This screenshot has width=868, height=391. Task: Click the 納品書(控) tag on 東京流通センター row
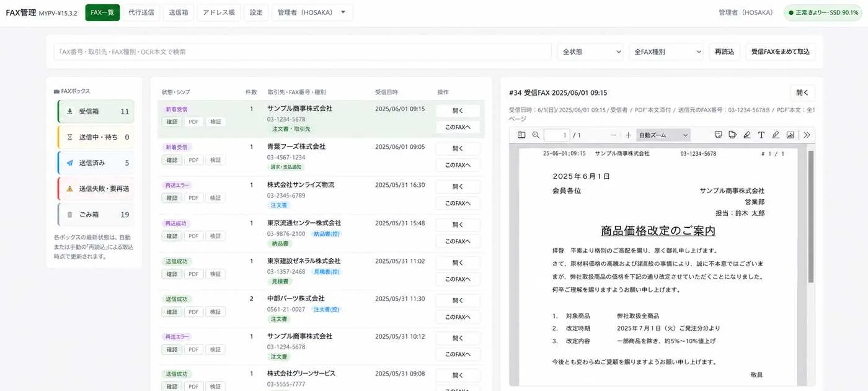(327, 234)
